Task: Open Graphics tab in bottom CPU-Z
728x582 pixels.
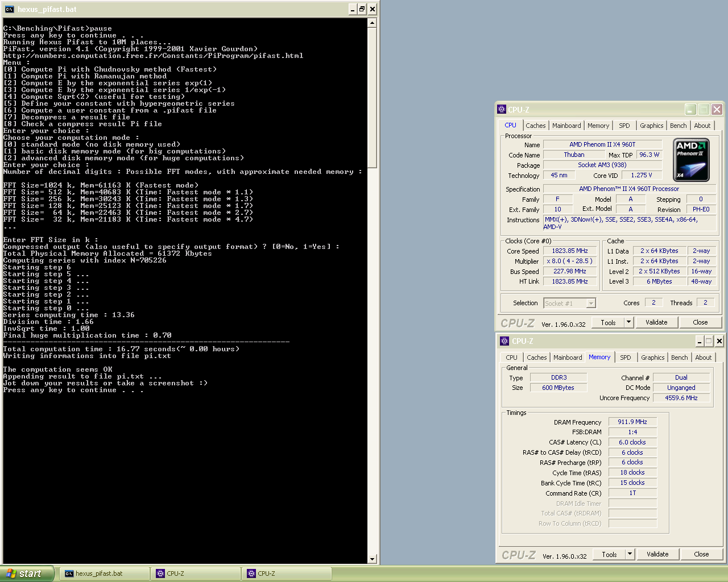Action: coord(652,357)
